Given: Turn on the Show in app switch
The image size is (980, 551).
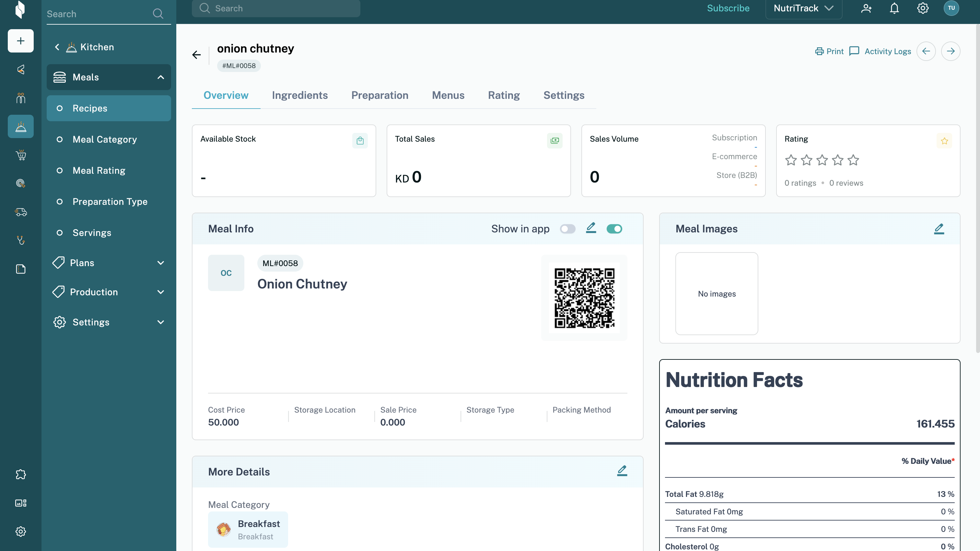Looking at the screenshot, I should pos(567,229).
